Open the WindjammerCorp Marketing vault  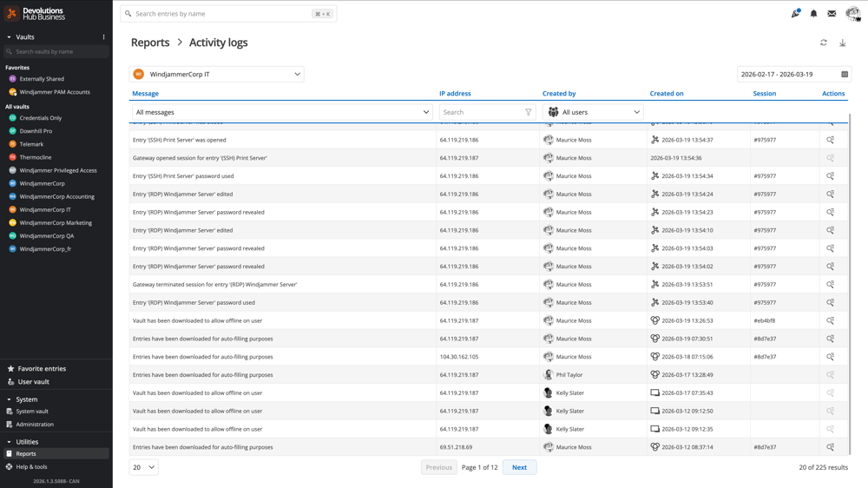(56, 222)
